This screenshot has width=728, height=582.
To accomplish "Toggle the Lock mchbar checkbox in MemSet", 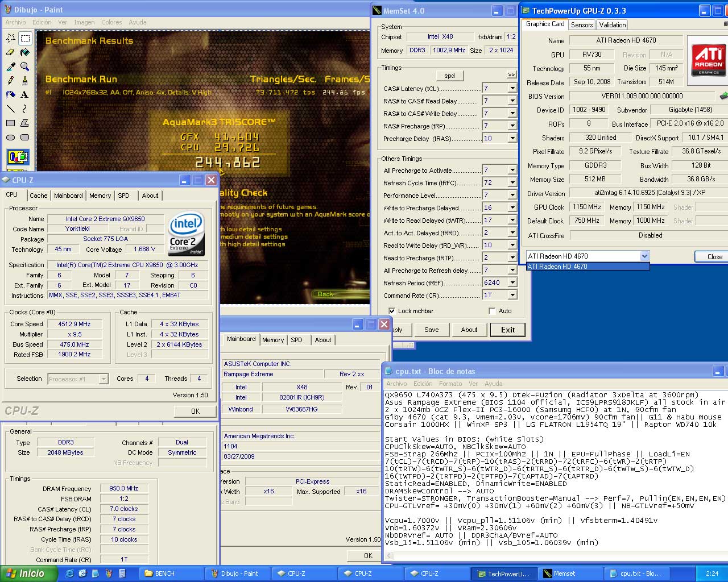I will pos(392,311).
